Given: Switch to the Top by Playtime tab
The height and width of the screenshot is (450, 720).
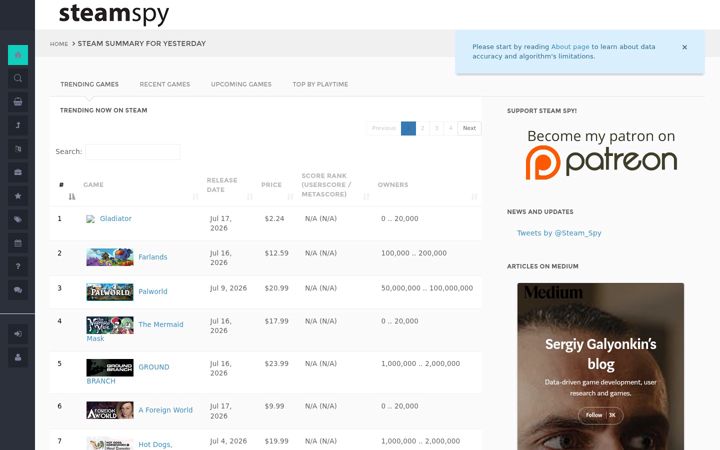Looking at the screenshot, I should coord(321,84).
